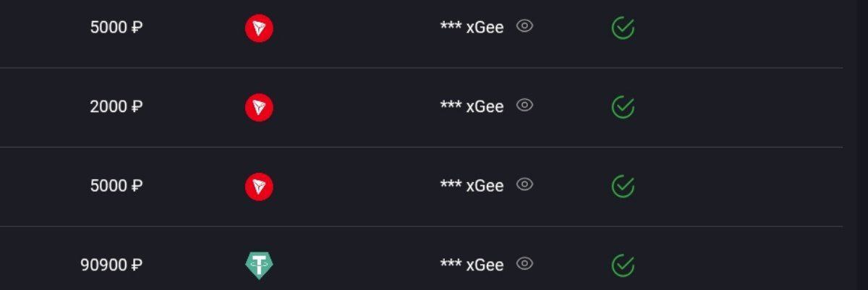Click the green checkmark in the 90900 ₽ row
This screenshot has height=290, width=868.
pos(623,265)
